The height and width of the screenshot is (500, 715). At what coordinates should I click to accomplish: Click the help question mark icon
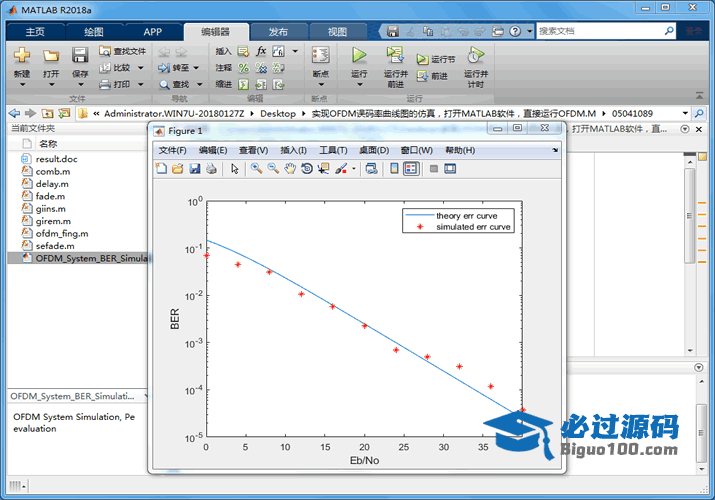click(515, 31)
